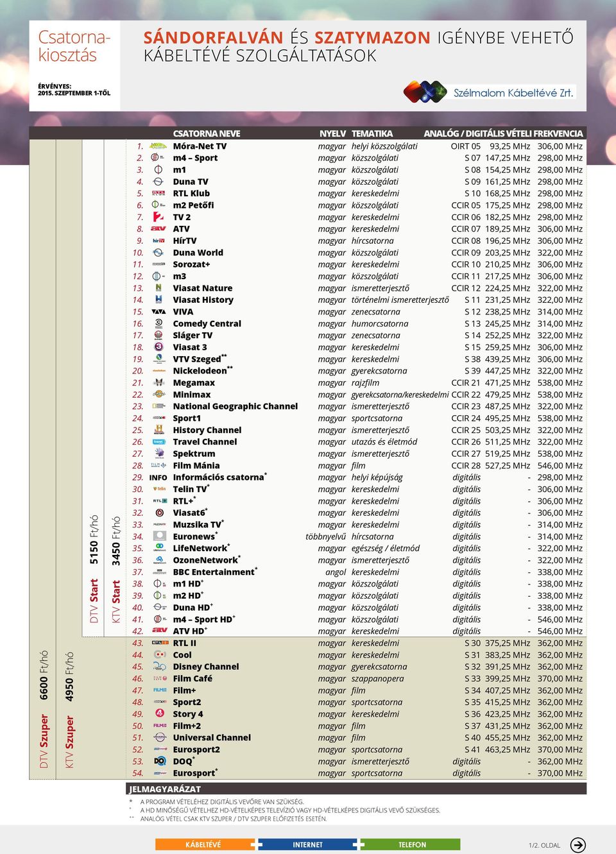The width and height of the screenshot is (616, 854).
Task: Click the Comedy Central channel logo
Action: click(158, 323)
